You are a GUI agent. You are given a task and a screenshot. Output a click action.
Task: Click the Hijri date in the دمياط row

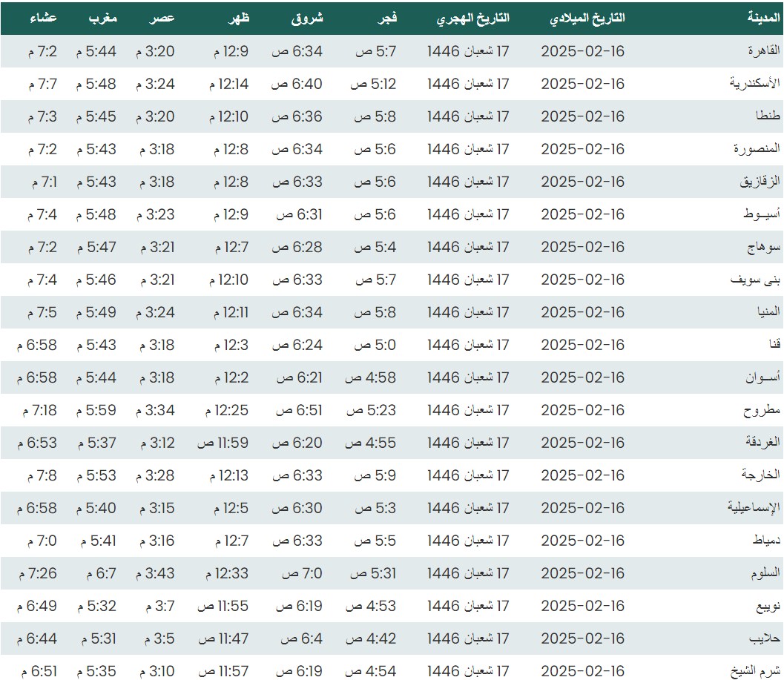click(469, 541)
